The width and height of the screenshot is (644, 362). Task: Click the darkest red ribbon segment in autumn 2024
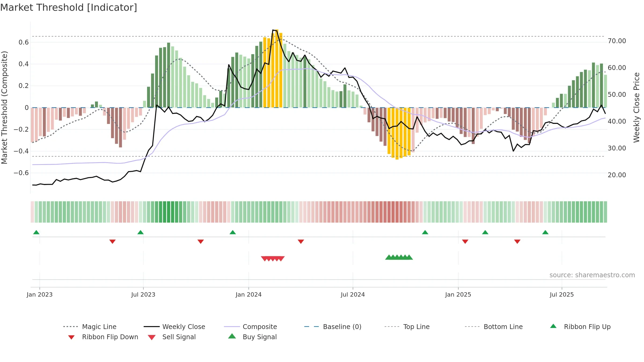tap(397, 212)
